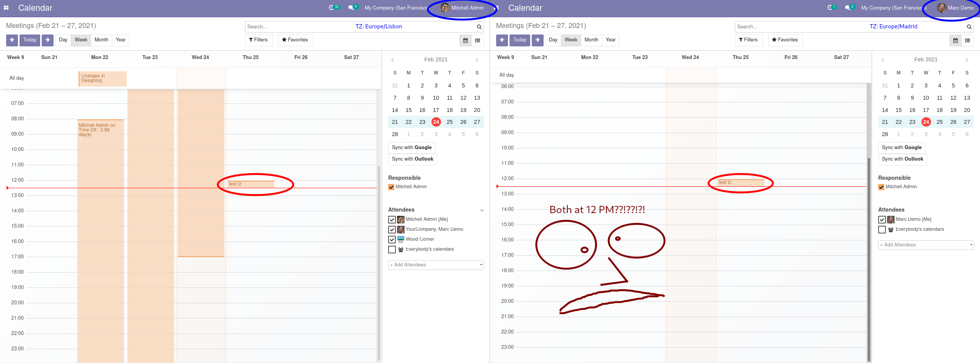Image resolution: width=980 pixels, height=363 pixels.
Task: Open the Add Attendees dropdown
Action: pos(436,264)
